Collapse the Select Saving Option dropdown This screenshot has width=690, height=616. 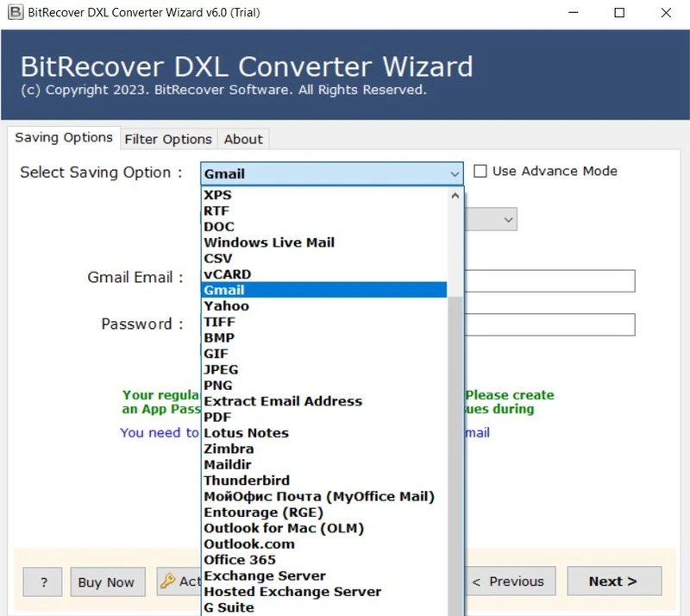[x=455, y=174]
